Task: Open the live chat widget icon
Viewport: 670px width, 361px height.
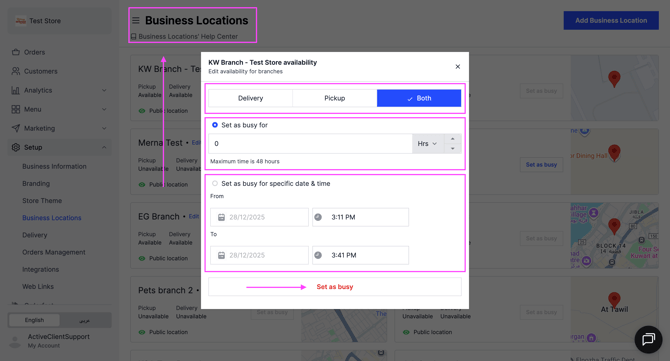Action: 648,339
